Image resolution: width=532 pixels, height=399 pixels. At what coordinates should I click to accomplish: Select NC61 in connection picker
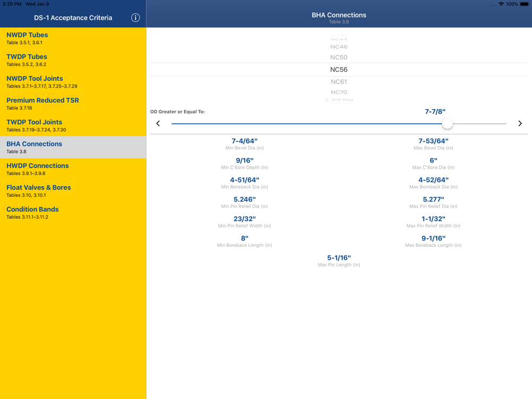coord(338,82)
